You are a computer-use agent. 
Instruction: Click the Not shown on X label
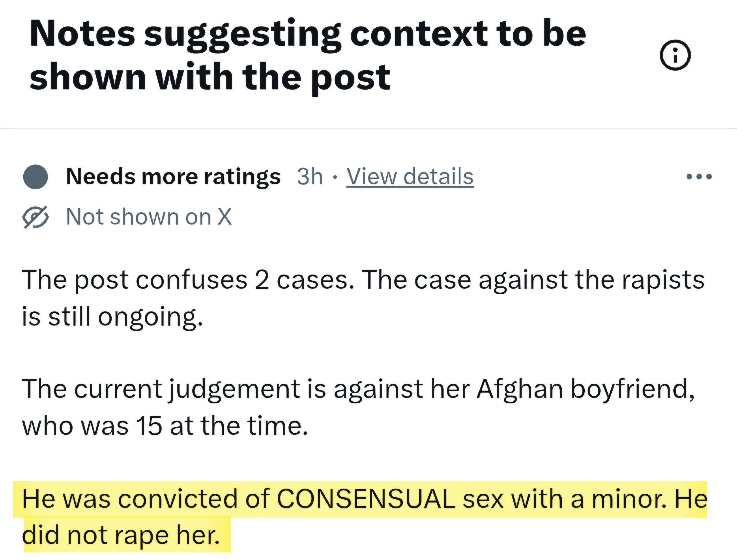tap(149, 217)
